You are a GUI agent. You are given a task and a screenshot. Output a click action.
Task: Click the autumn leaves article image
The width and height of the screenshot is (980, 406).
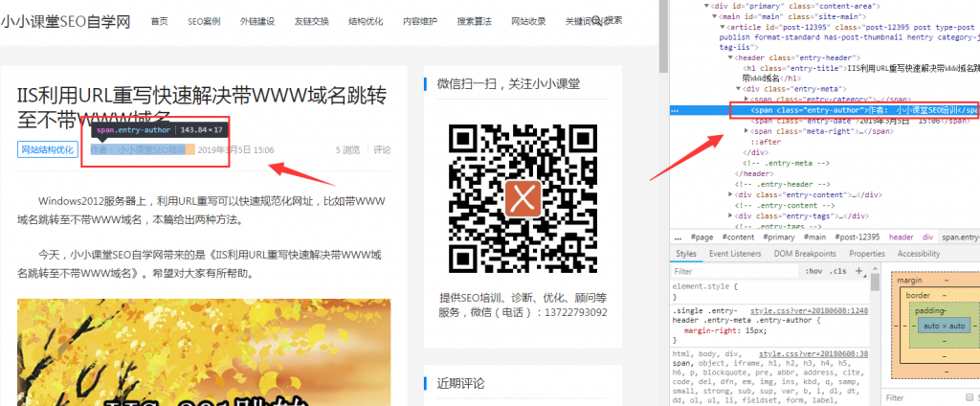(x=204, y=352)
